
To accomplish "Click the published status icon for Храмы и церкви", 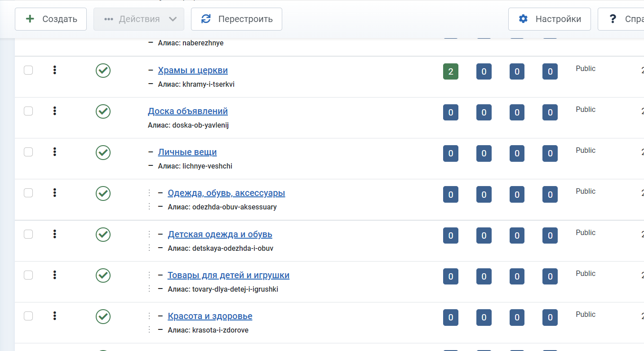I will [x=103, y=71].
